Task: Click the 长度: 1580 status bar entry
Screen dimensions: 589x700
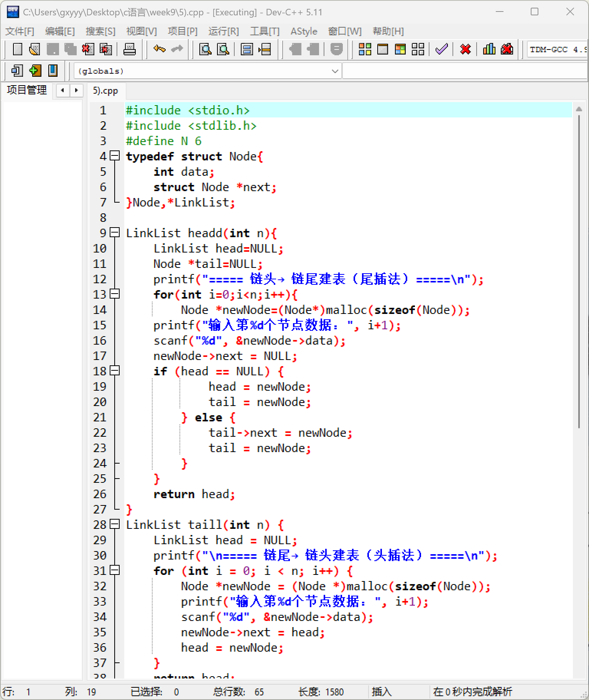Action: pyautogui.click(x=321, y=692)
